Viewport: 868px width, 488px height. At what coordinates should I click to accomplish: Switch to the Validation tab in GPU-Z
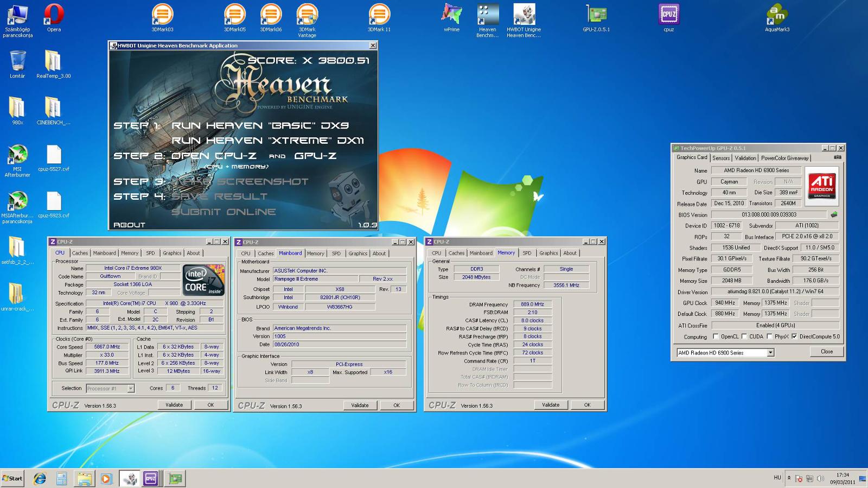pyautogui.click(x=745, y=158)
